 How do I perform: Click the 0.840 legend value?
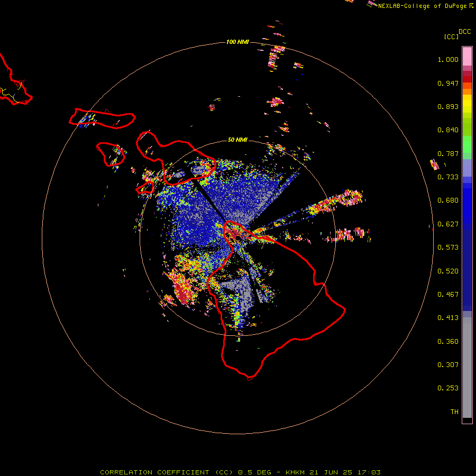tap(448, 130)
